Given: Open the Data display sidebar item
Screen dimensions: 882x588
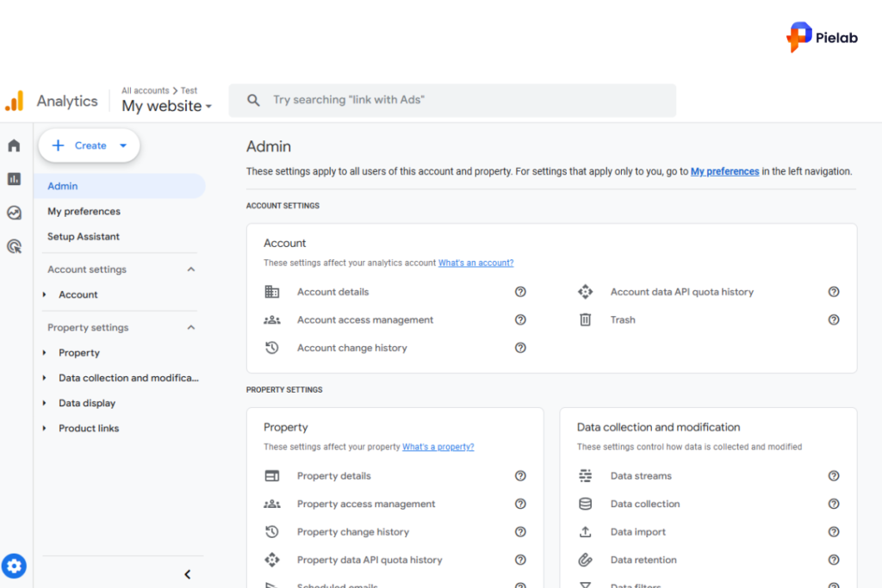Looking at the screenshot, I should pos(87,403).
